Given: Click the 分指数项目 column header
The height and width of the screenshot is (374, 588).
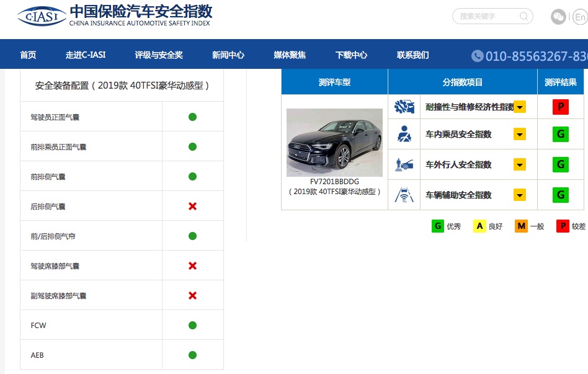Looking at the screenshot, I should tap(462, 82).
